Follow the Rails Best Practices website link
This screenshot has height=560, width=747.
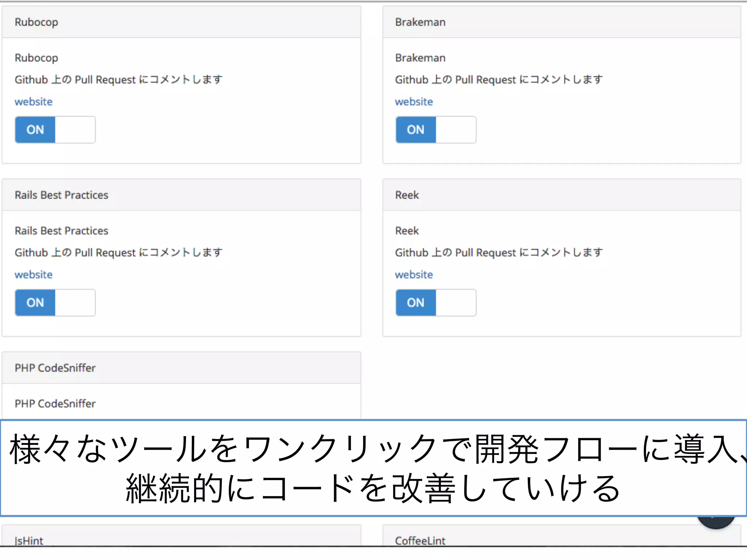[x=34, y=275]
